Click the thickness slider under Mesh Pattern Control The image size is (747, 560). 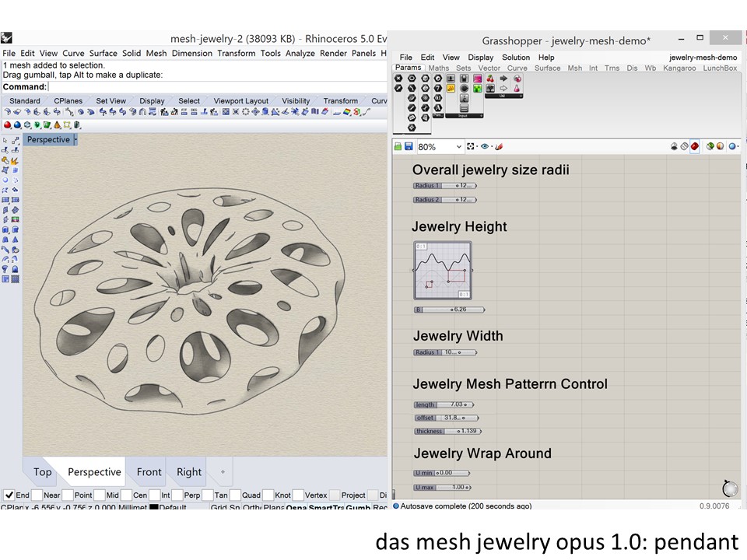(448, 431)
